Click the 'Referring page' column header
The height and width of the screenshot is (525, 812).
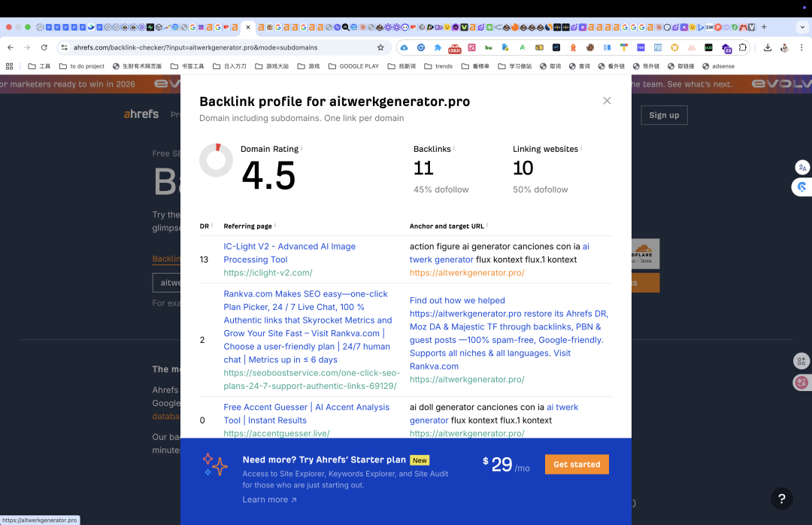[x=247, y=226]
